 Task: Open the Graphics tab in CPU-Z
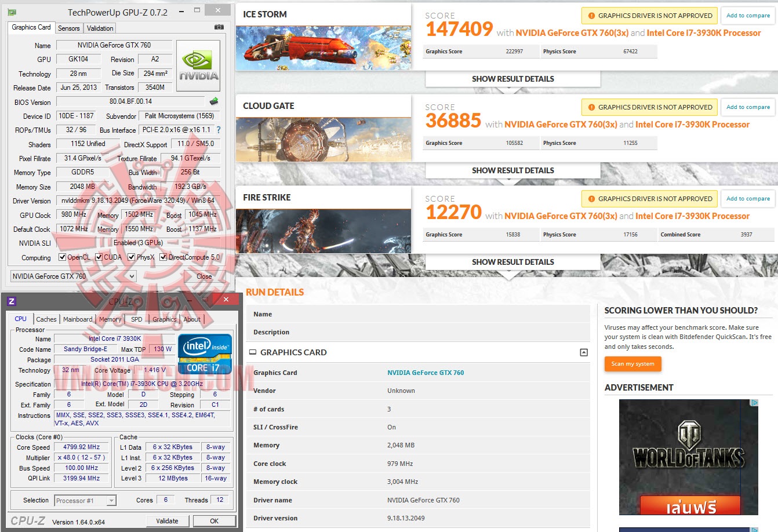[165, 319]
